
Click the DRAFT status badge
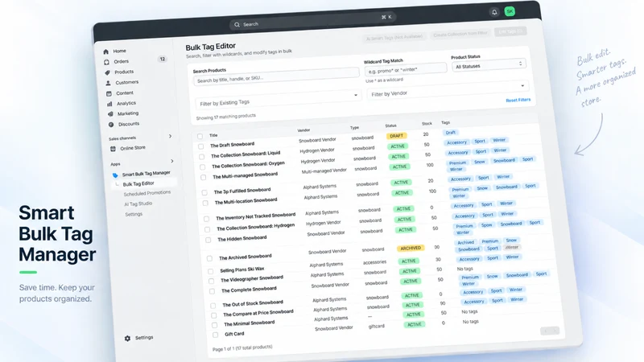click(x=396, y=136)
